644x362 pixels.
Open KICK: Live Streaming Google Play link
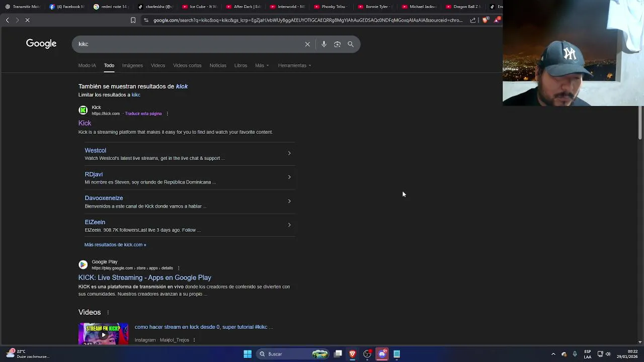(x=145, y=278)
